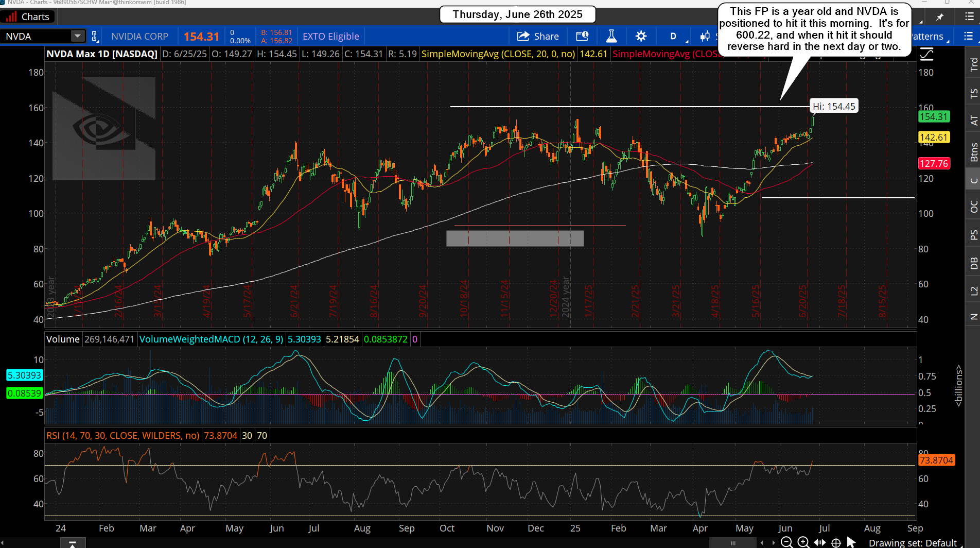This screenshot has height=548, width=980.
Task: Select the C sidebar tab
Action: pos(973,180)
